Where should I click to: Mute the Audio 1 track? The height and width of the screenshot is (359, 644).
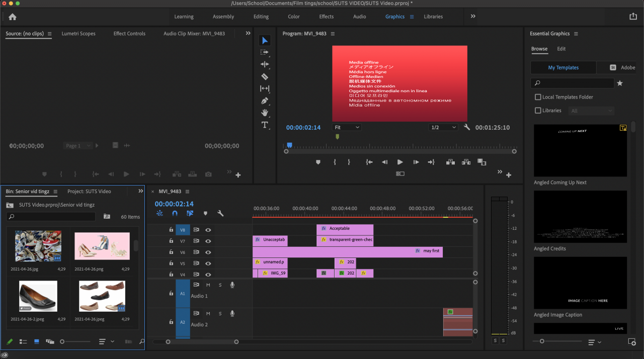[208, 285]
